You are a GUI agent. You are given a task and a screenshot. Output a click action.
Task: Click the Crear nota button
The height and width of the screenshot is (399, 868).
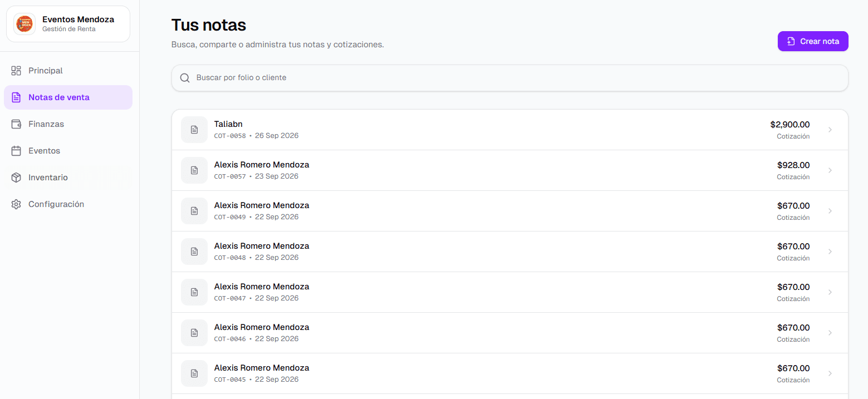click(813, 41)
